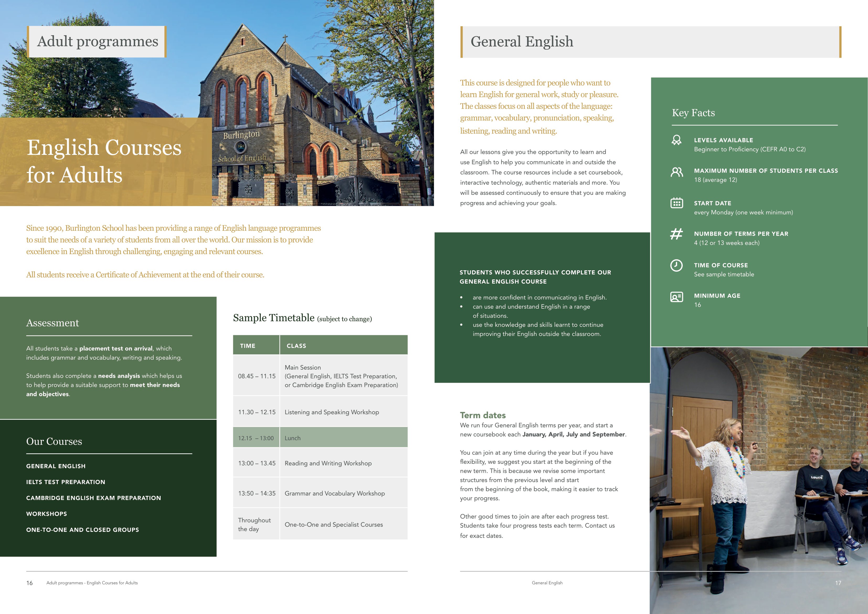Click the hash Number of Terms icon

[676, 234]
